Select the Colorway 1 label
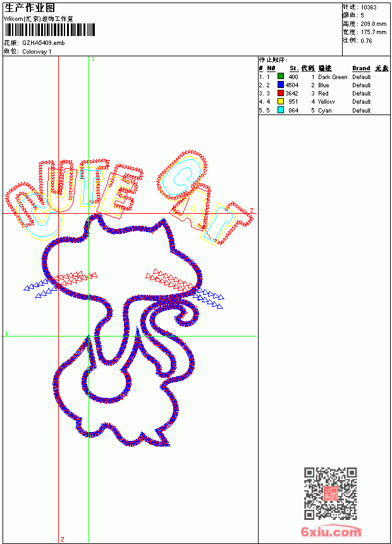The image size is (392, 544). coord(37,52)
